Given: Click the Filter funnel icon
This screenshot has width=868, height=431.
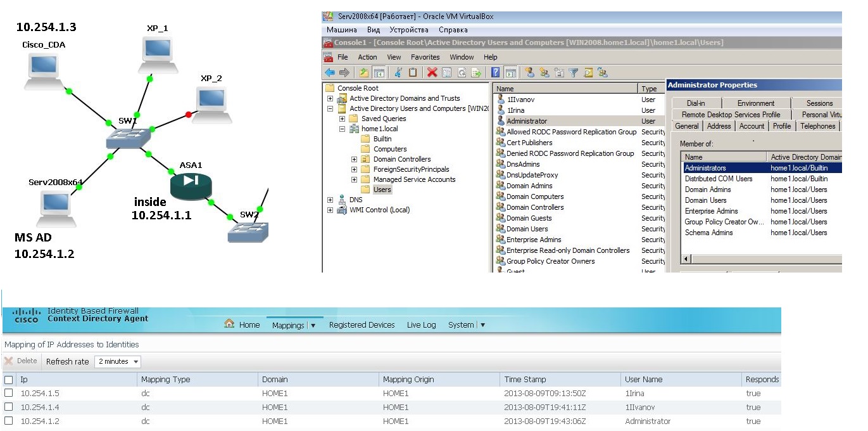Looking at the screenshot, I should coord(574,72).
